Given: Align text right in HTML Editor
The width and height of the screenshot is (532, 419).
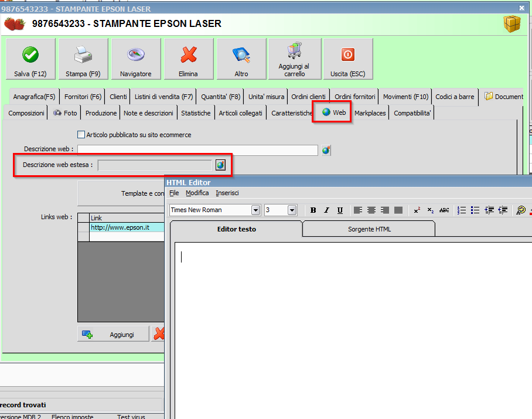Looking at the screenshot, I should coord(385,210).
